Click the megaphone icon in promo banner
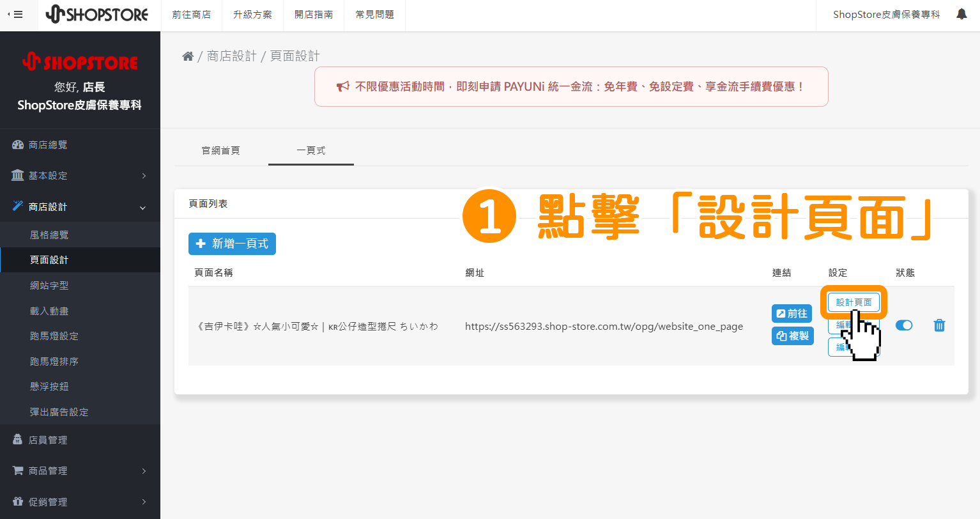The image size is (980, 519). click(343, 86)
